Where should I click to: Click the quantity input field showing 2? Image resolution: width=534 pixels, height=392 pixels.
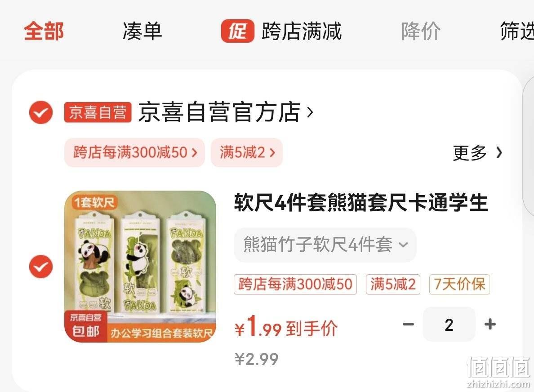tap(449, 324)
